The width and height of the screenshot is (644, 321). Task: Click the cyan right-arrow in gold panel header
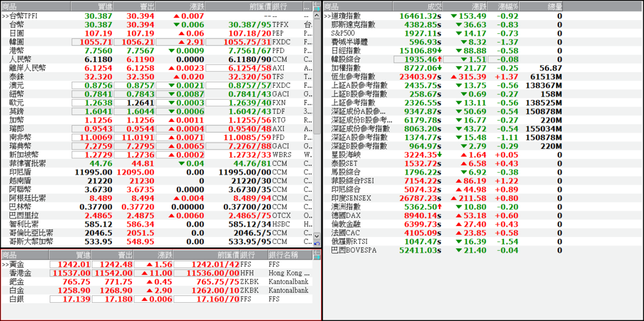coord(317,258)
